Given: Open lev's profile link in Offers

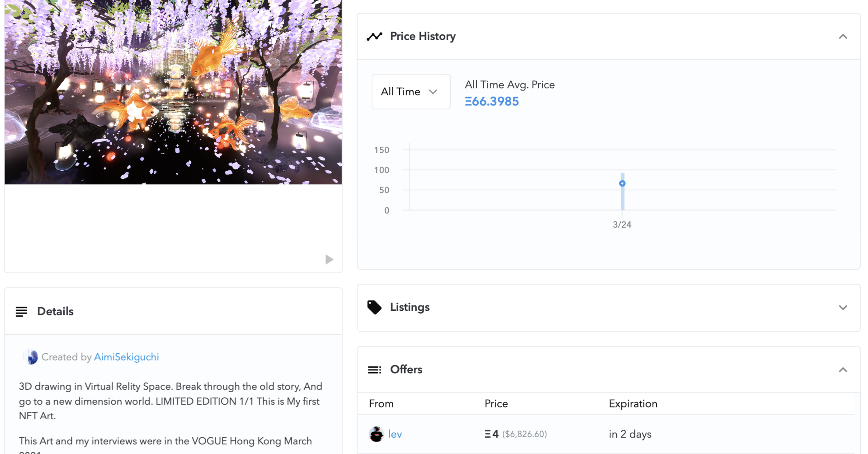Looking at the screenshot, I should 395,434.
